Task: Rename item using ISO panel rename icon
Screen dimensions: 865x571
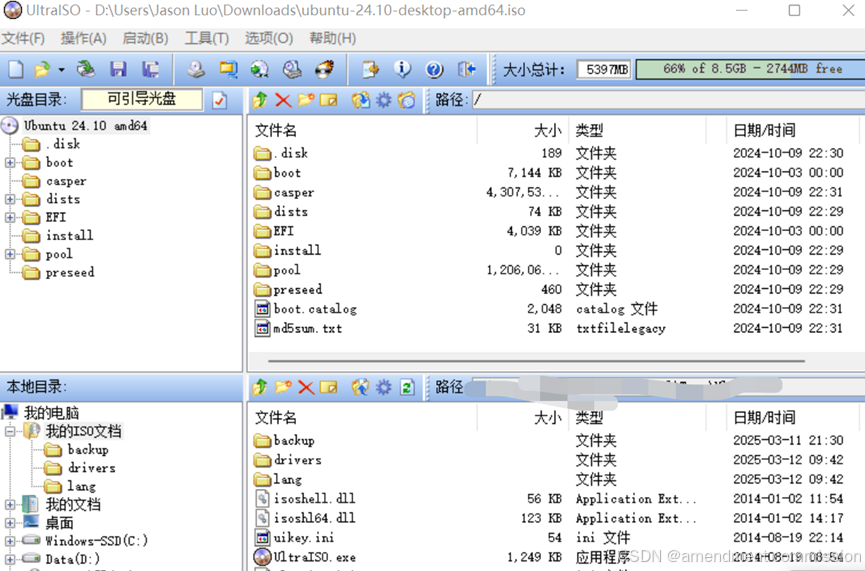Action: pyautogui.click(x=329, y=100)
